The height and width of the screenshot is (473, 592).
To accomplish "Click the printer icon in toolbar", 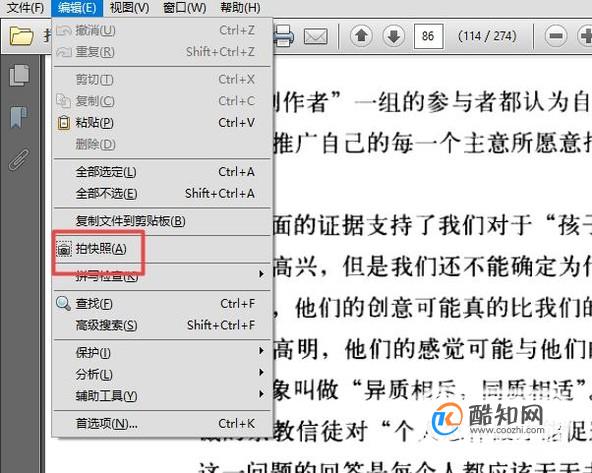I will (x=284, y=36).
